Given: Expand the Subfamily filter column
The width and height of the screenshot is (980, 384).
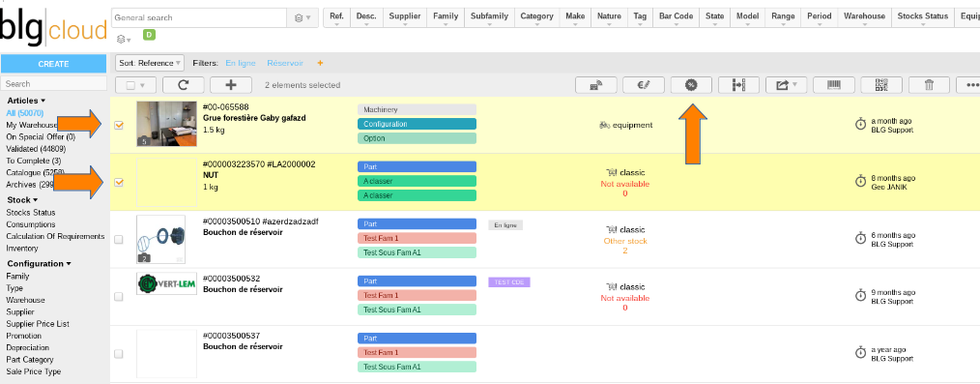Looking at the screenshot, I should (x=489, y=18).
